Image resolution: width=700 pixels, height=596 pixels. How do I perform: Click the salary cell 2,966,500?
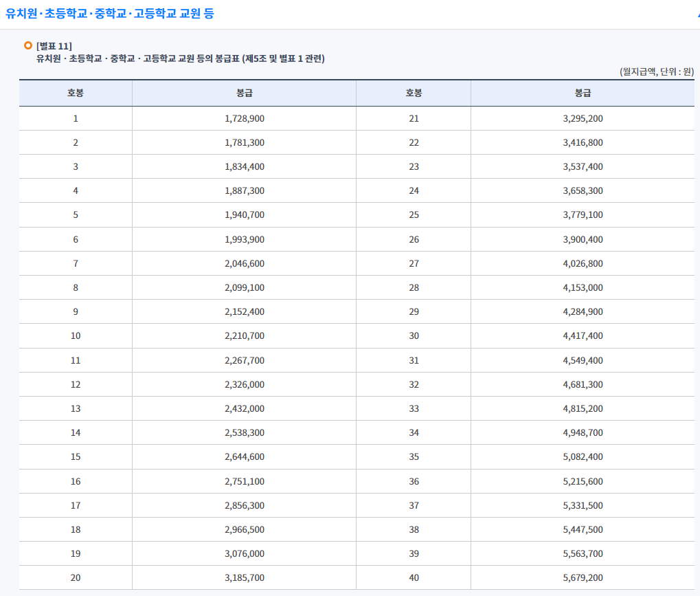[244, 530]
